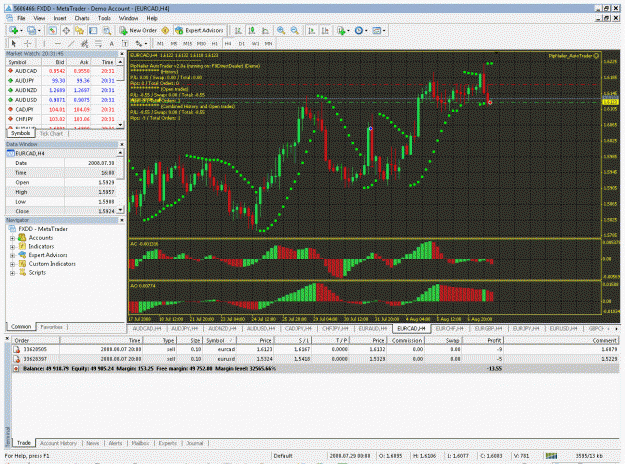Set the timeframe to W1
The height and width of the screenshot is (464, 625).
coord(255,43)
